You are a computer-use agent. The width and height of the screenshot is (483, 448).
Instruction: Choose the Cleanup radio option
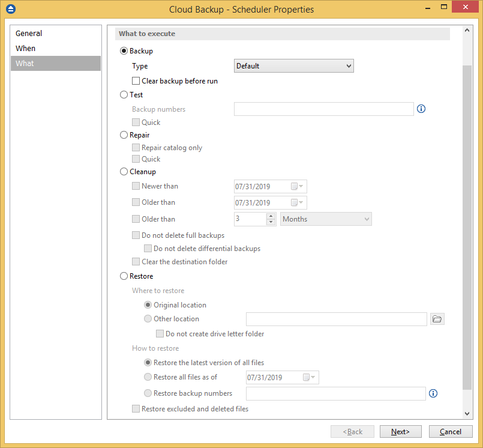[124, 172]
